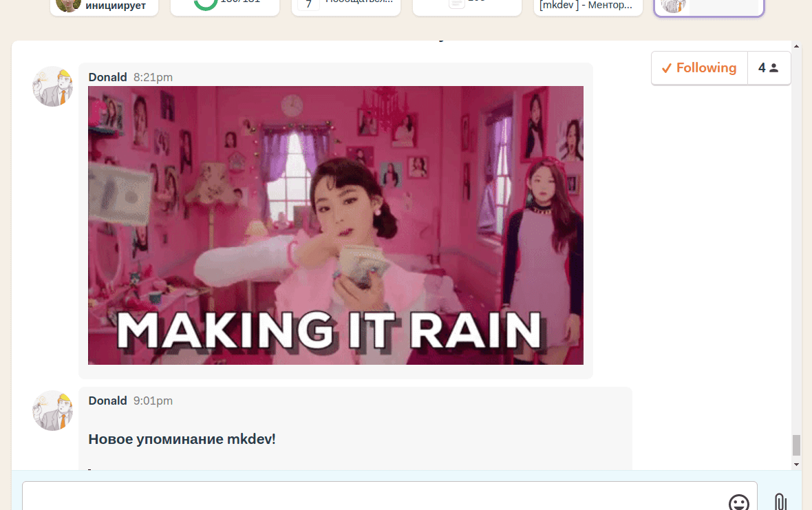Open the card with the document icon
The image size is (812, 510).
pyautogui.click(x=467, y=6)
